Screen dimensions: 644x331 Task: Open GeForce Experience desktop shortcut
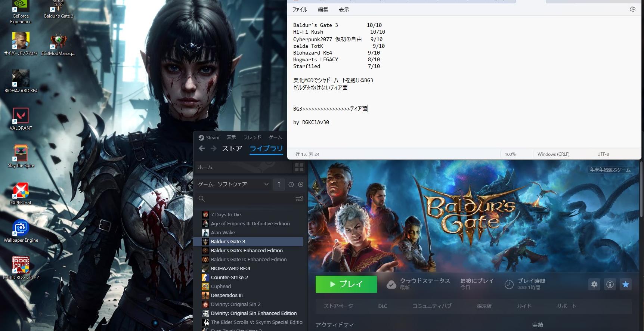21,12
